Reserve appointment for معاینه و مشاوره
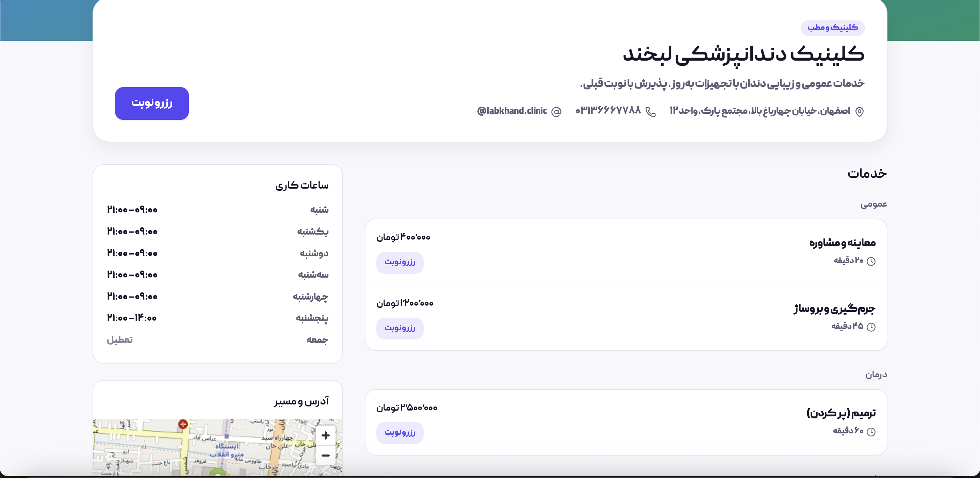Screen dimensions: 980x478 [x=400, y=262]
